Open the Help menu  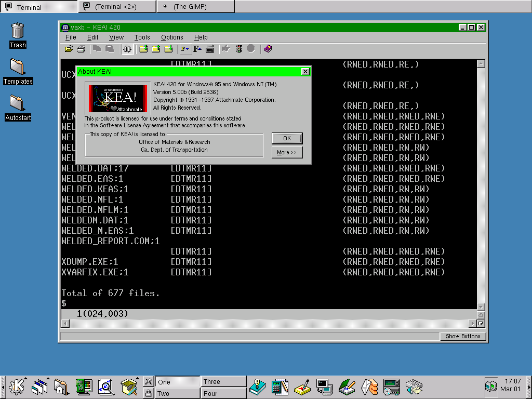pos(201,37)
